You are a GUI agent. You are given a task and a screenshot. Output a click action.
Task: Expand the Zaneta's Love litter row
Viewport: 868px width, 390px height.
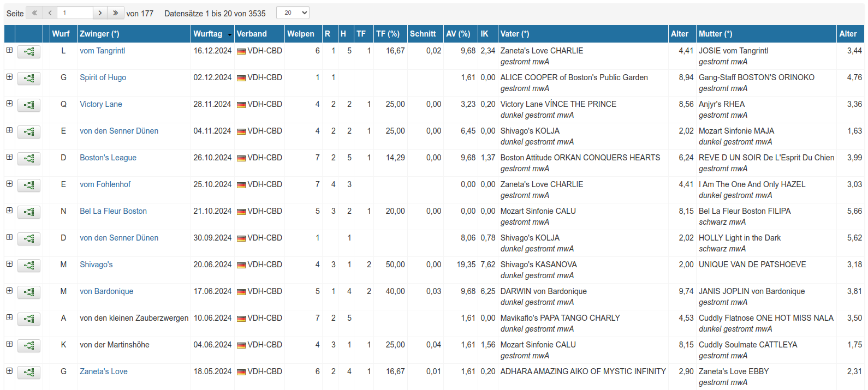pos(9,370)
